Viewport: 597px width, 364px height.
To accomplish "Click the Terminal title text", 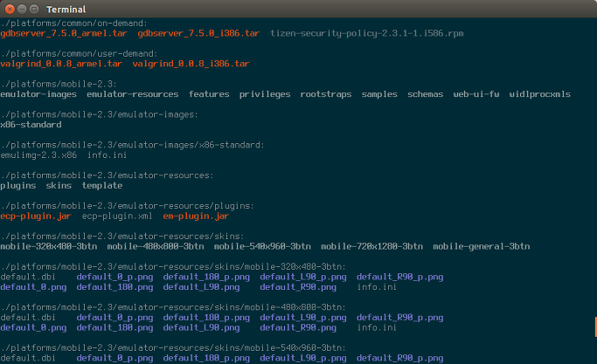I will [66, 9].
